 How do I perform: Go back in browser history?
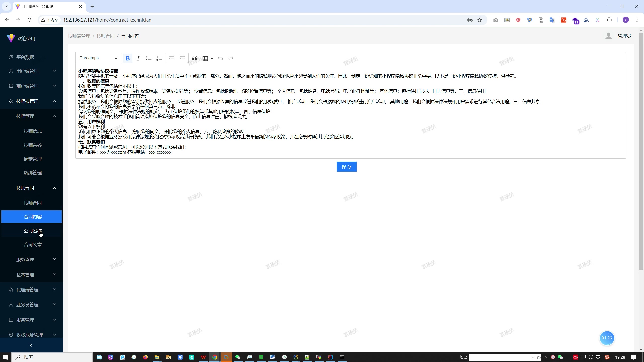[7, 20]
